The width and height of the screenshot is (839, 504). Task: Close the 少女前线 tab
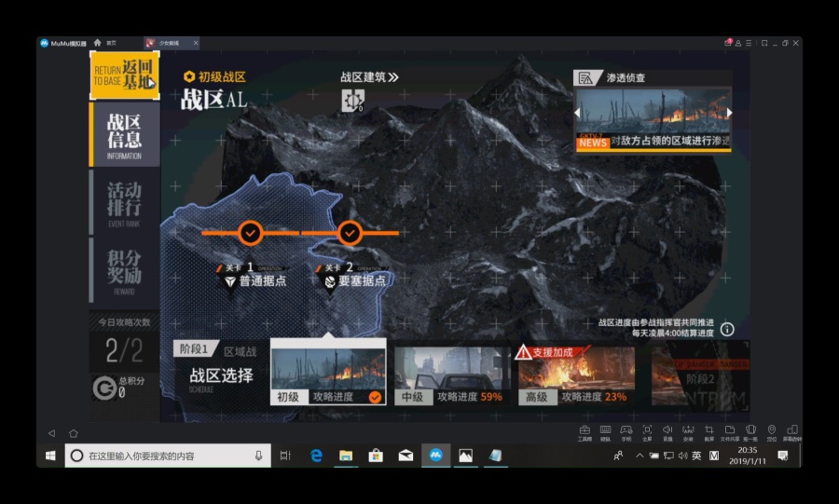tap(196, 43)
